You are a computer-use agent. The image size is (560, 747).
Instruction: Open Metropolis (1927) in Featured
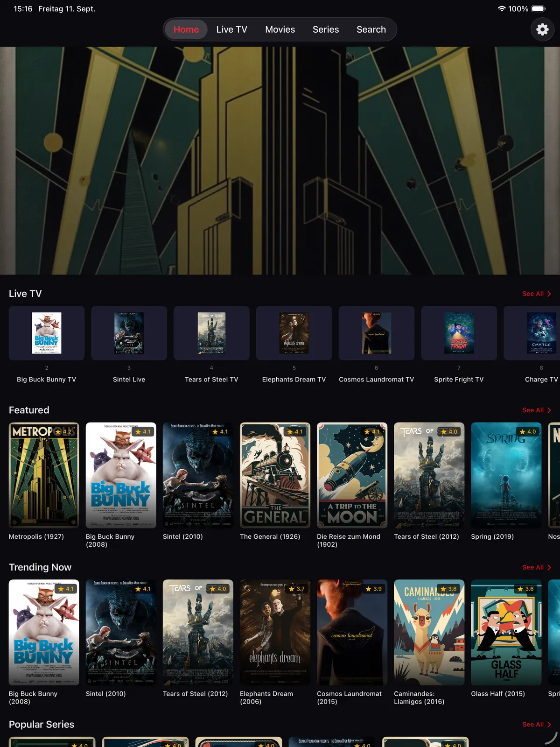point(44,475)
